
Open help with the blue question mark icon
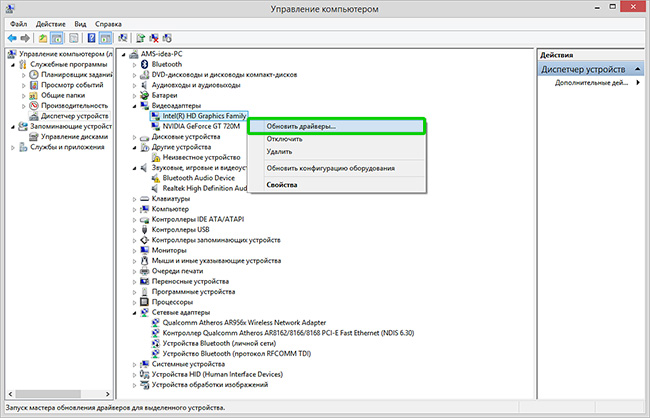tap(92, 39)
